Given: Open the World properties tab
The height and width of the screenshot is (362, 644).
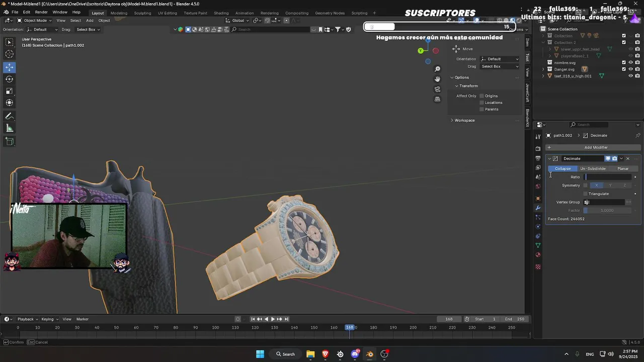Looking at the screenshot, I should (538, 187).
